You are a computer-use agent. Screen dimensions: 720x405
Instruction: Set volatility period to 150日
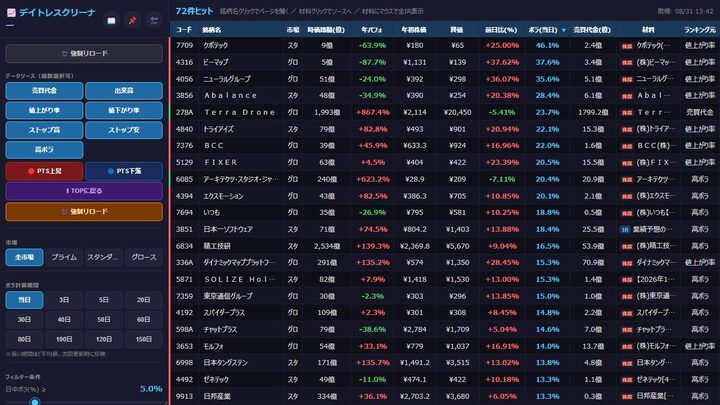coord(144,339)
